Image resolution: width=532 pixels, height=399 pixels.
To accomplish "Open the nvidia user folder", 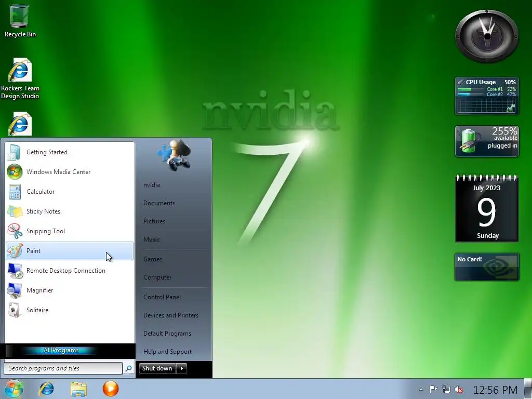I will pyautogui.click(x=152, y=185).
